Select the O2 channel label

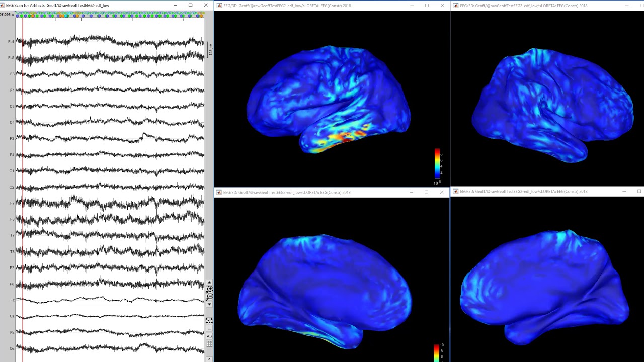point(12,187)
